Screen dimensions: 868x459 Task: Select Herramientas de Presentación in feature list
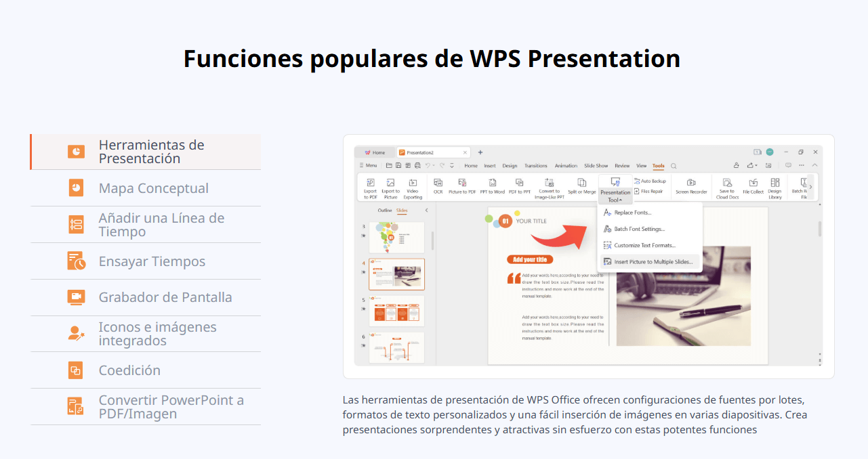pos(145,152)
